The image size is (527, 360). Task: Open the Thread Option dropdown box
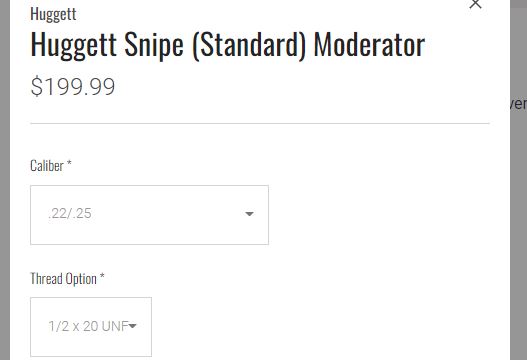[x=91, y=327]
